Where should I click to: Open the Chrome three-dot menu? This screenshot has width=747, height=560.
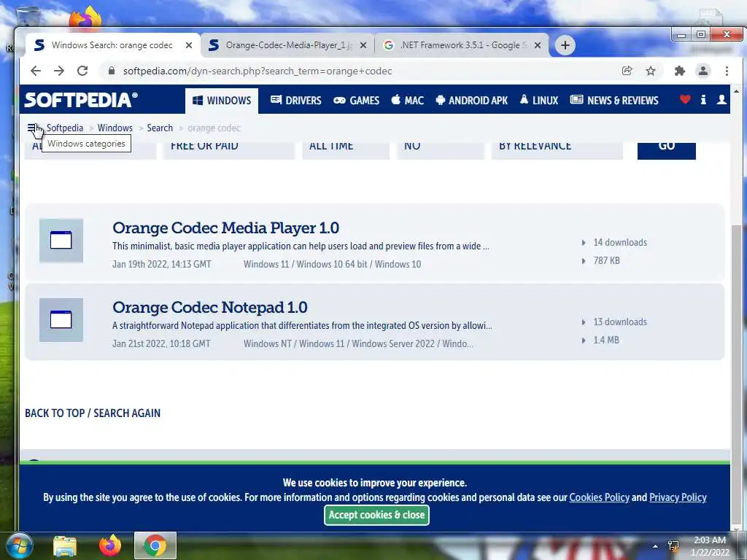click(727, 71)
